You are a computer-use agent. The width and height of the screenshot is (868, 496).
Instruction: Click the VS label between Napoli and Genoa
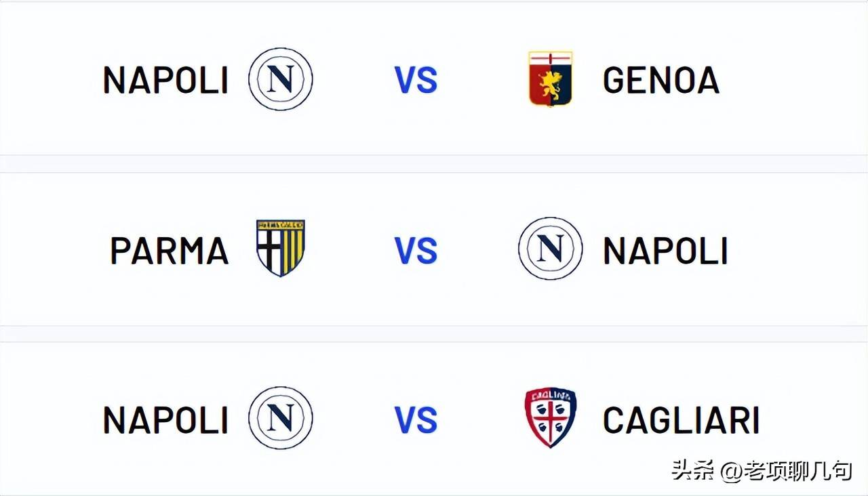416,81
